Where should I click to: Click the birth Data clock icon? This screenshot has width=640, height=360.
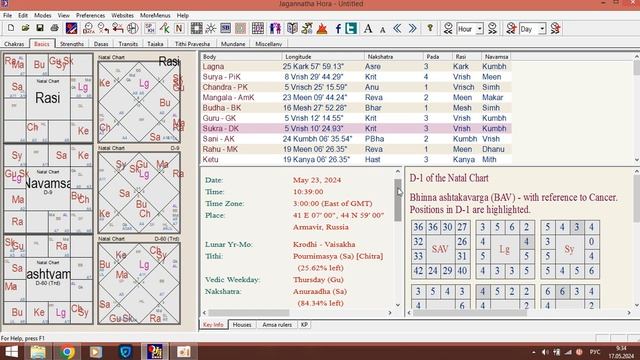tap(88, 28)
